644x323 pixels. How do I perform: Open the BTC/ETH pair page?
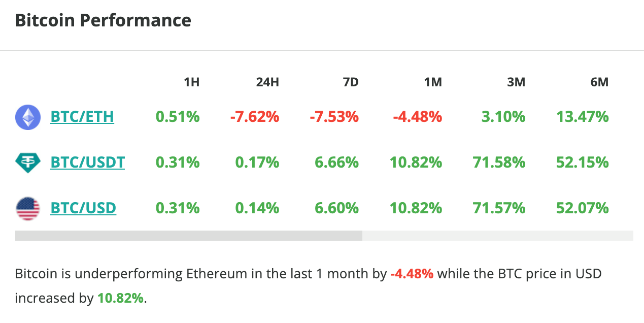click(x=82, y=116)
